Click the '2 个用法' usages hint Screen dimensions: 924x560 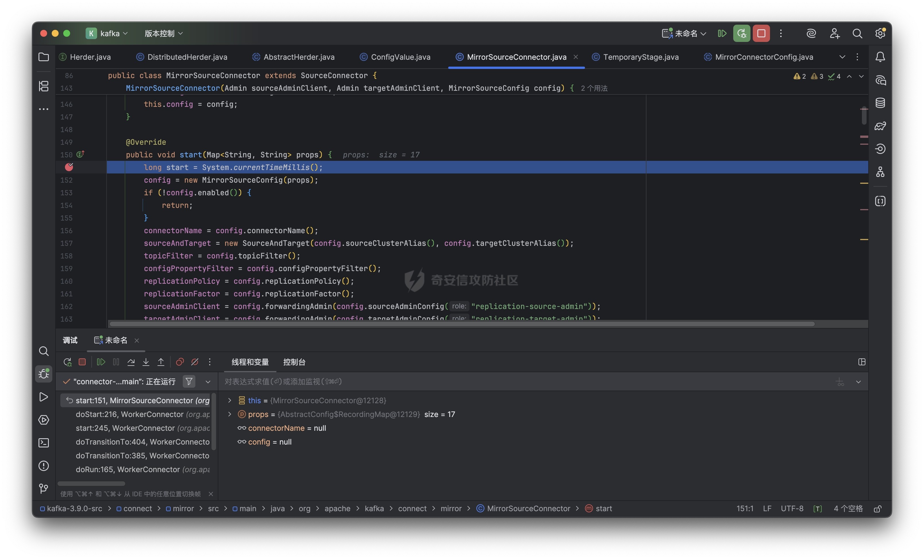pyautogui.click(x=594, y=88)
